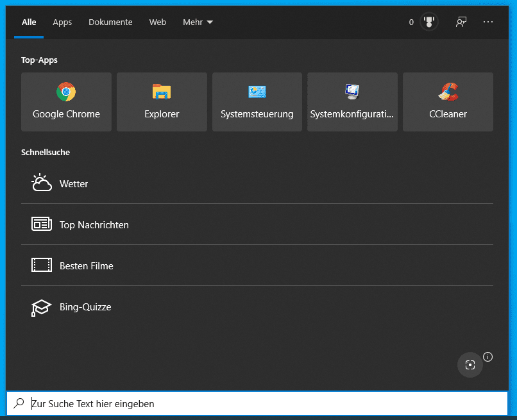This screenshot has width=517, height=420.
Task: Start search with screenshot camera button
Action: click(x=470, y=365)
